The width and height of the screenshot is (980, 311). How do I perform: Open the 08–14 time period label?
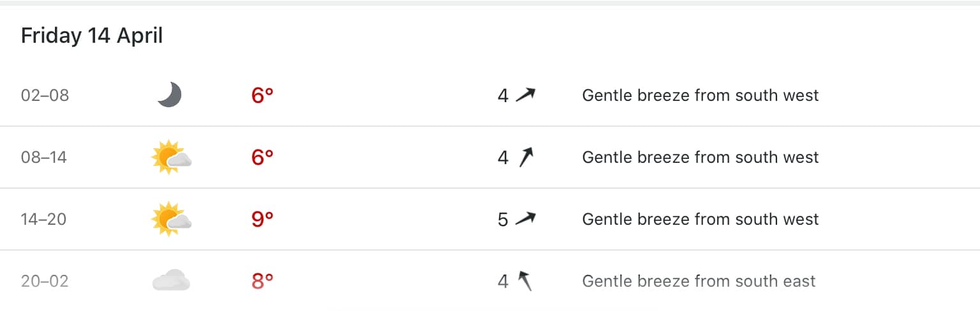pyautogui.click(x=43, y=157)
